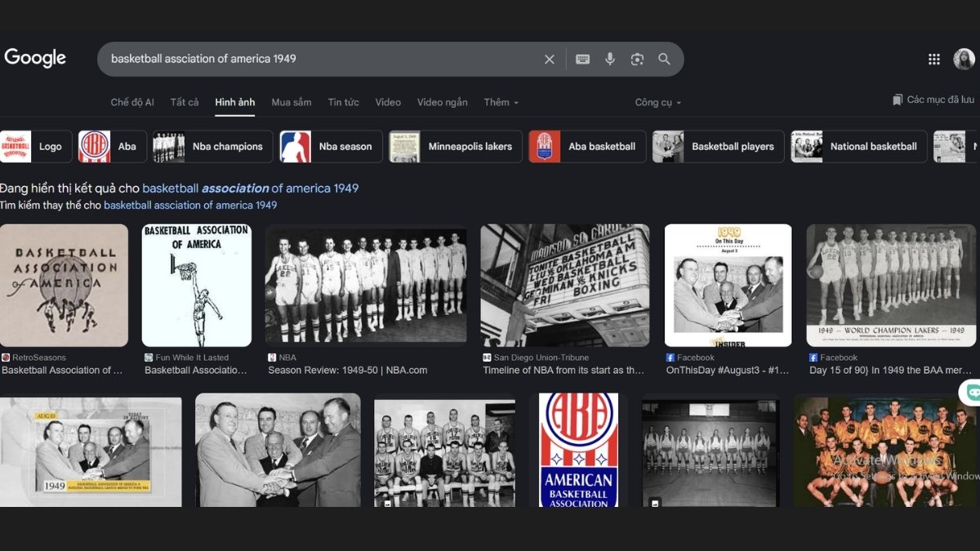Open the on-screen keyboard input tool

582,60
